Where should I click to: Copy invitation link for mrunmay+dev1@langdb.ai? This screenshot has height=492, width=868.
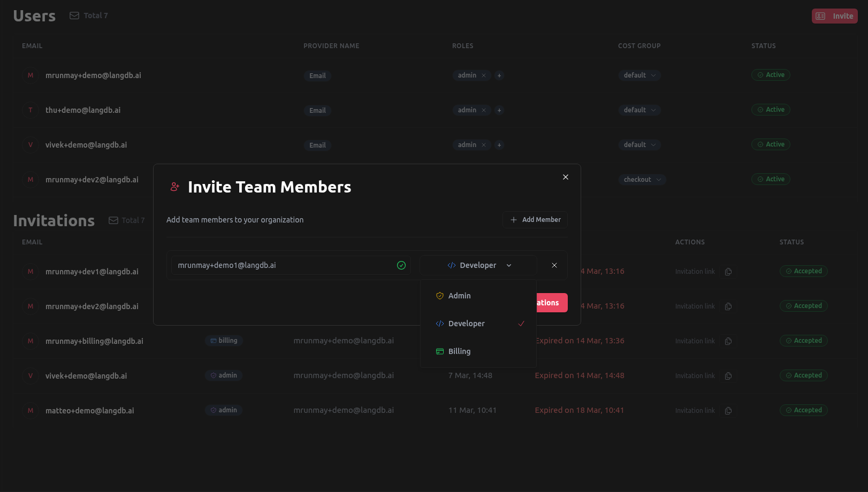coord(728,272)
